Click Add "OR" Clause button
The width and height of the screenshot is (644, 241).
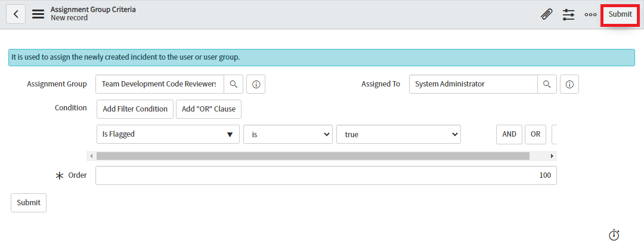(x=208, y=109)
